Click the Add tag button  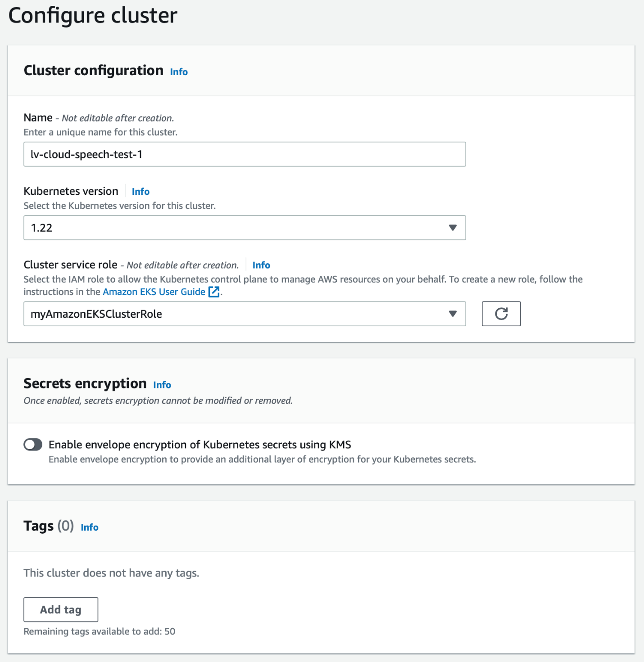[61, 609]
